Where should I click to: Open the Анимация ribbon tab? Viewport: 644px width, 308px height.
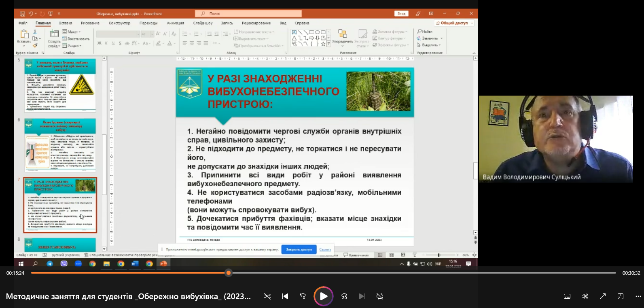click(x=175, y=23)
